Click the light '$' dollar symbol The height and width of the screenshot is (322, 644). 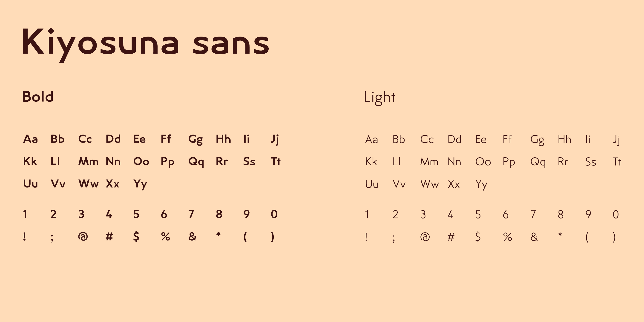478,237
